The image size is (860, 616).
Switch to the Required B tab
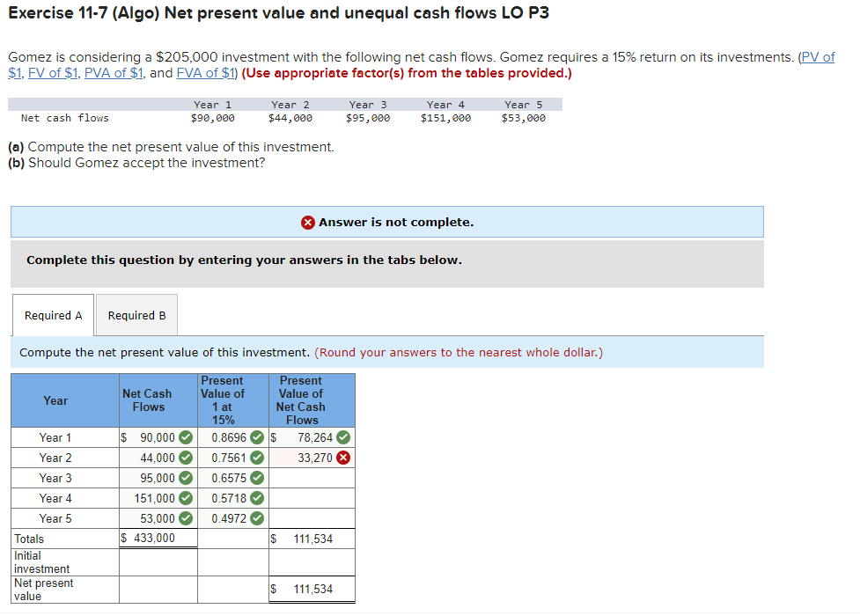coord(136,315)
